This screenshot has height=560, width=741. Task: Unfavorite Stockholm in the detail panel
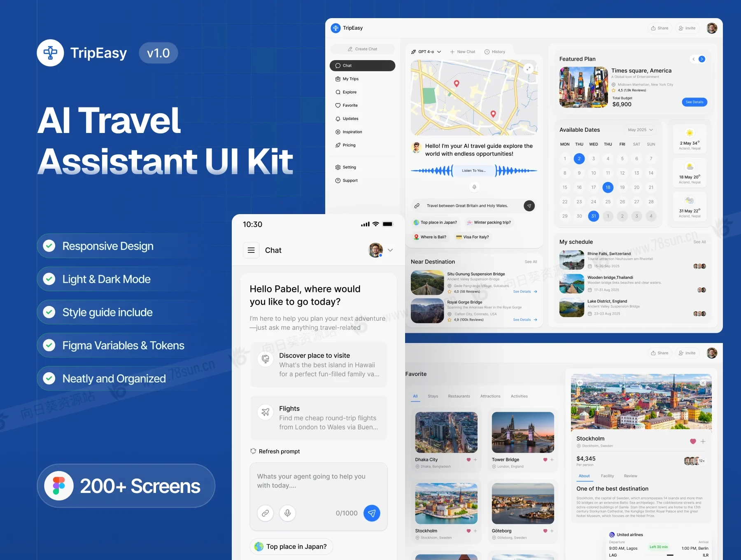[693, 441]
